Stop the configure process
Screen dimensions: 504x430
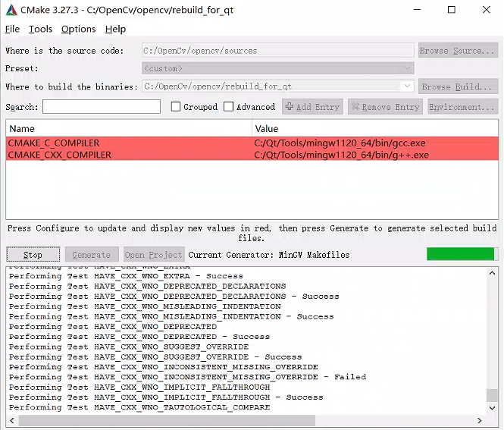33,255
